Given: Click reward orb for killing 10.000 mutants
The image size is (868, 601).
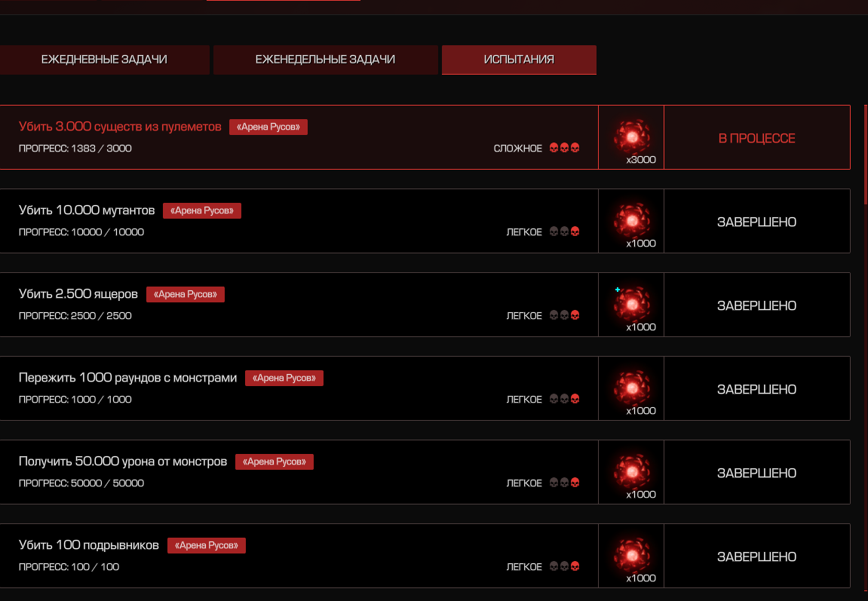Looking at the screenshot, I should coord(631,219).
